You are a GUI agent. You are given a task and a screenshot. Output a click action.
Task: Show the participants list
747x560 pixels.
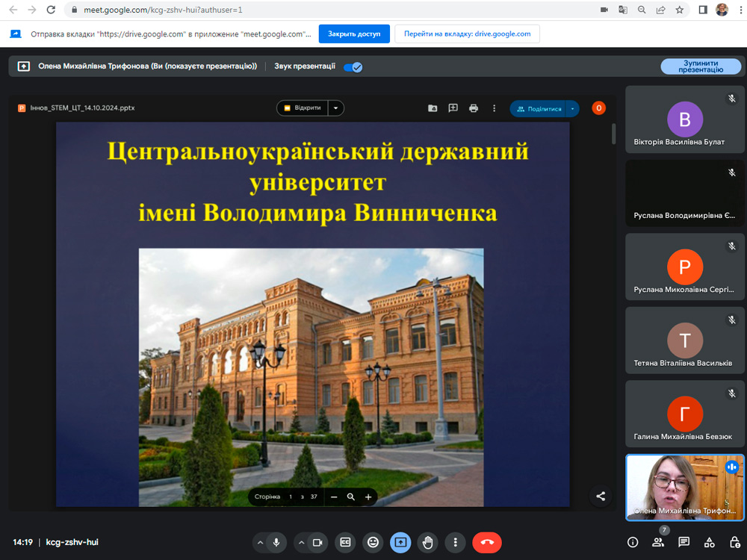(658, 542)
